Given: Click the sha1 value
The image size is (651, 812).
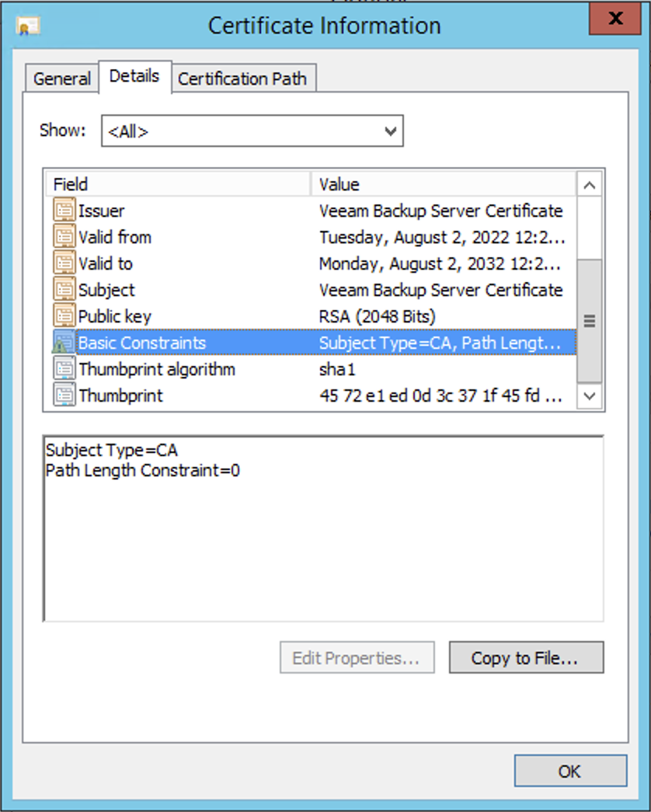Looking at the screenshot, I should tap(338, 369).
